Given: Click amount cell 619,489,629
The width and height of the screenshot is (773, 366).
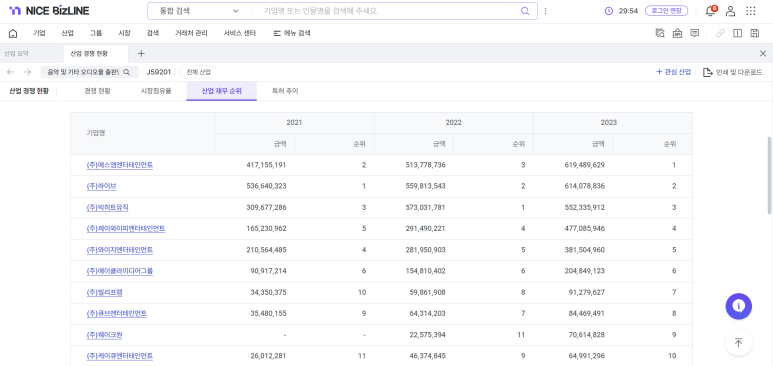Looking at the screenshot, I should point(585,165).
